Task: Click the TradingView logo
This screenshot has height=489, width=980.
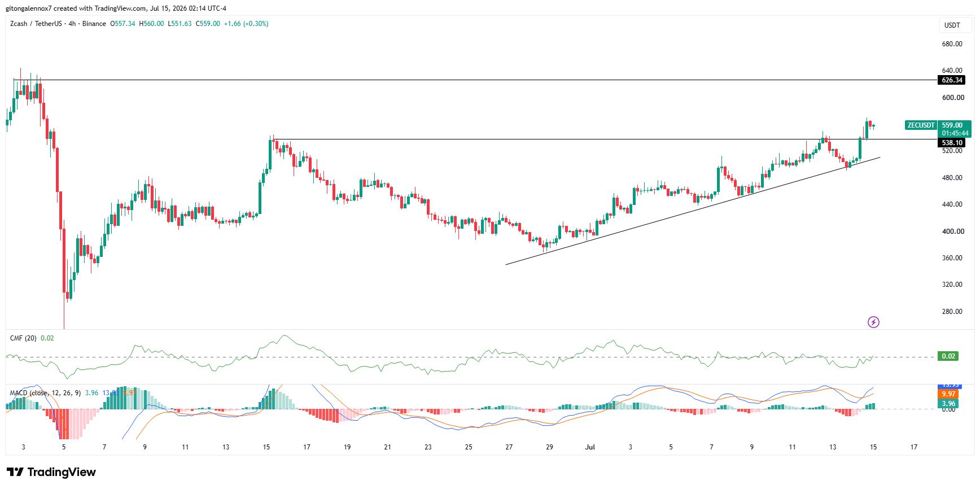Action: 51,472
